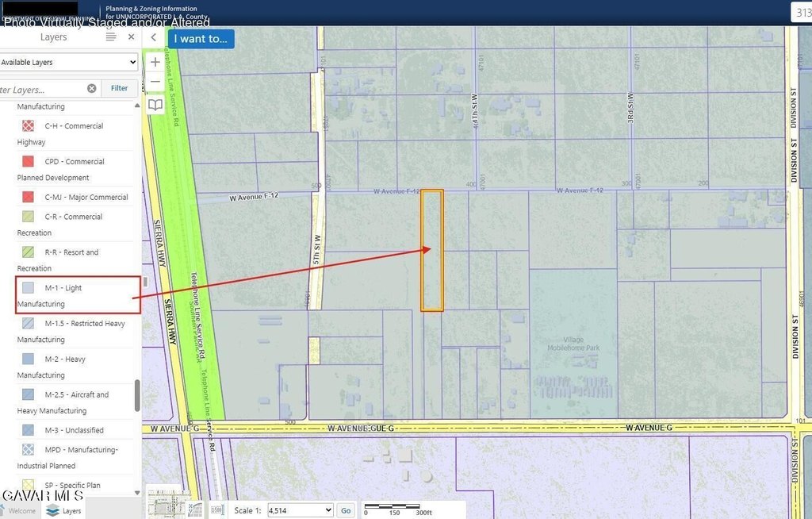Screen dimensions: 812x519
Task: Clear the layer filter text
Action: pos(92,88)
